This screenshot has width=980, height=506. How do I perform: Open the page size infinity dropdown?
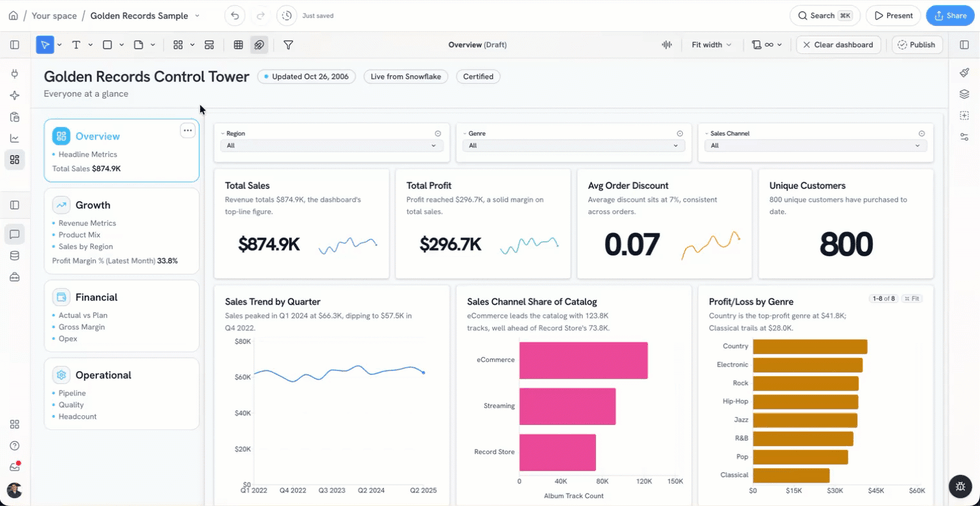(767, 45)
